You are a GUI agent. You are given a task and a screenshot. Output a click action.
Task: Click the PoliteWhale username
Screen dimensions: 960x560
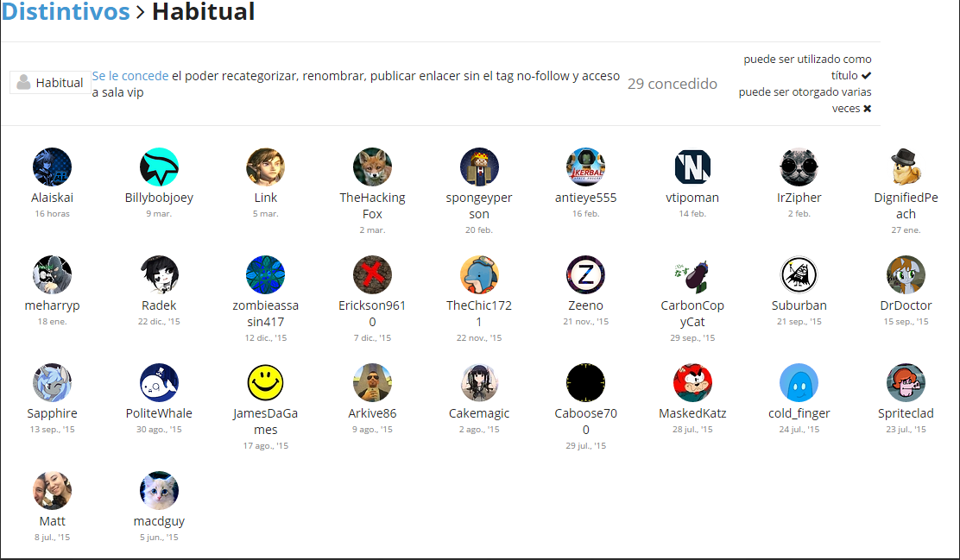(159, 413)
